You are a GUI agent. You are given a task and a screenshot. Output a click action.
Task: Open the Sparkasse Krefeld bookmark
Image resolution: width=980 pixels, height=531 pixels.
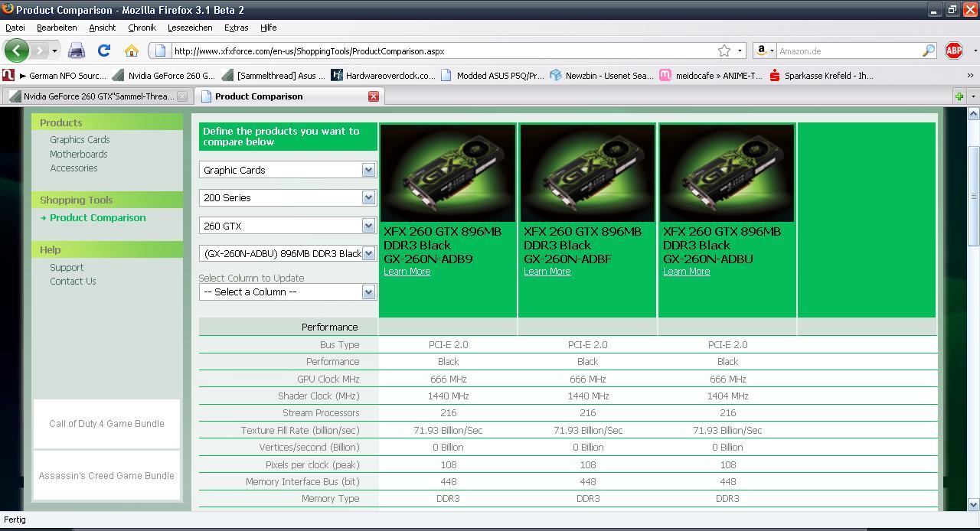coord(821,75)
